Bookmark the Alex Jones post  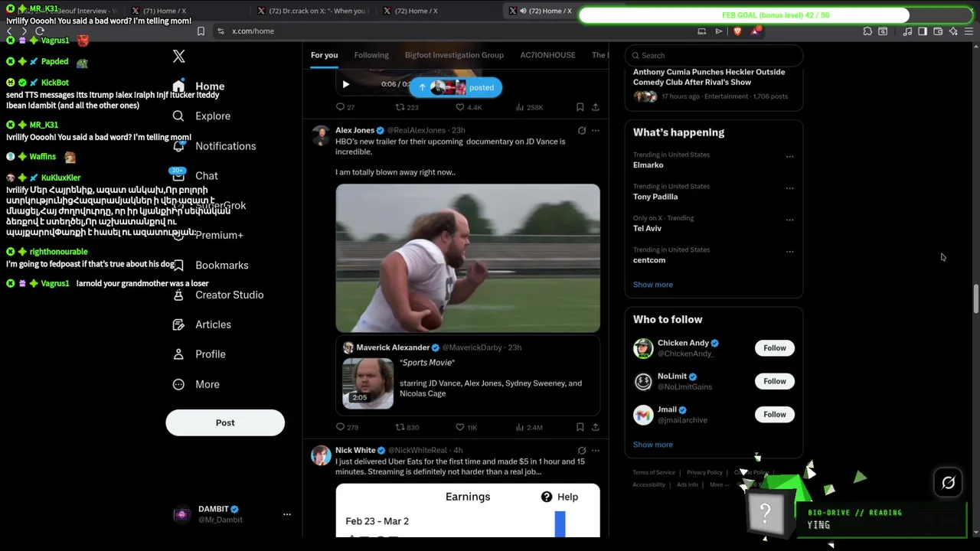[580, 427]
